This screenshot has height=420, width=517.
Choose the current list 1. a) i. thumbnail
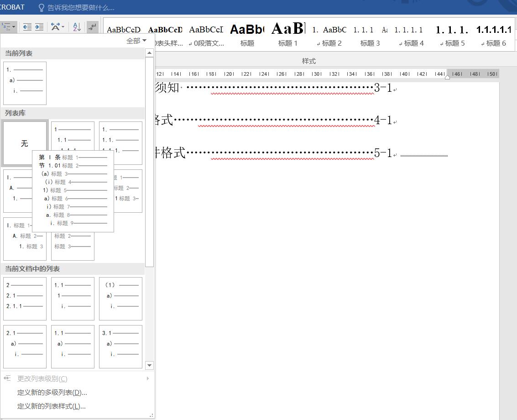[x=25, y=83]
